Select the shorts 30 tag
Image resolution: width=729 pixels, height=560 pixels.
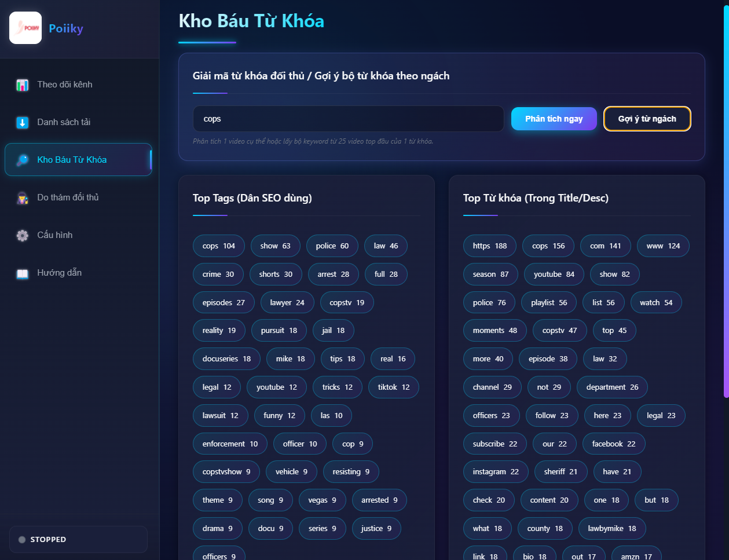tap(276, 274)
